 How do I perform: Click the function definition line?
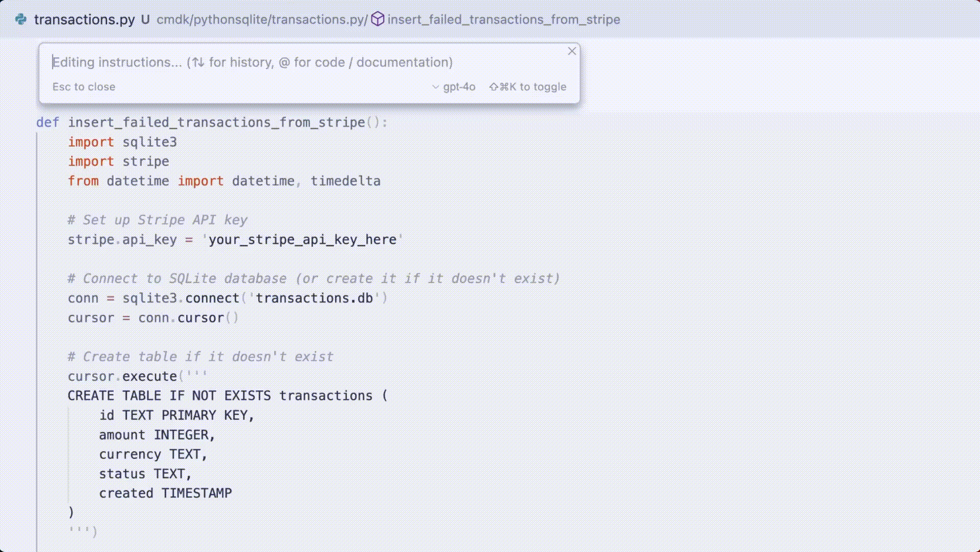tap(211, 122)
